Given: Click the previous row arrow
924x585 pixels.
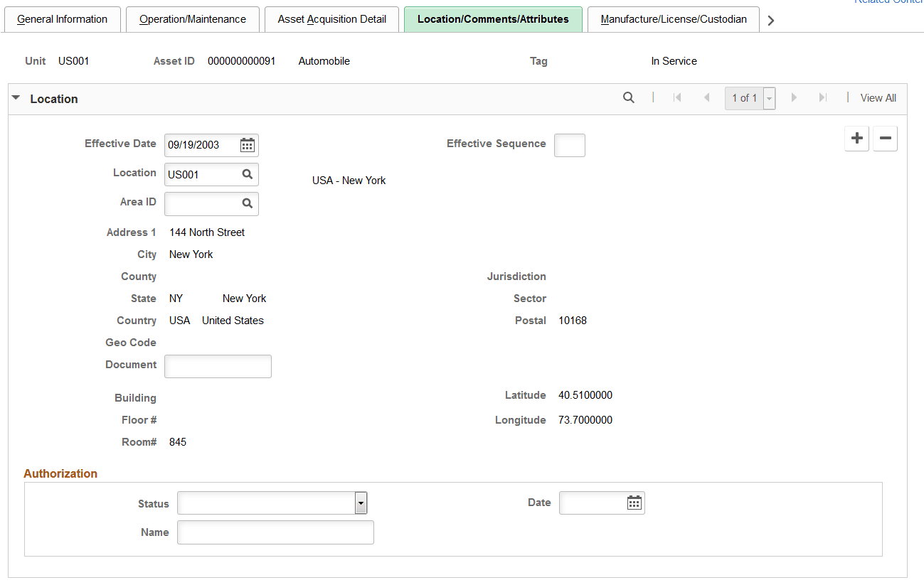Looking at the screenshot, I should [x=706, y=97].
